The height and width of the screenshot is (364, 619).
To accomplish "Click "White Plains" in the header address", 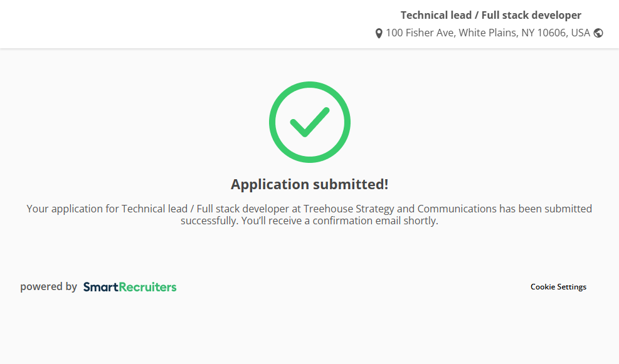I will [x=487, y=33].
